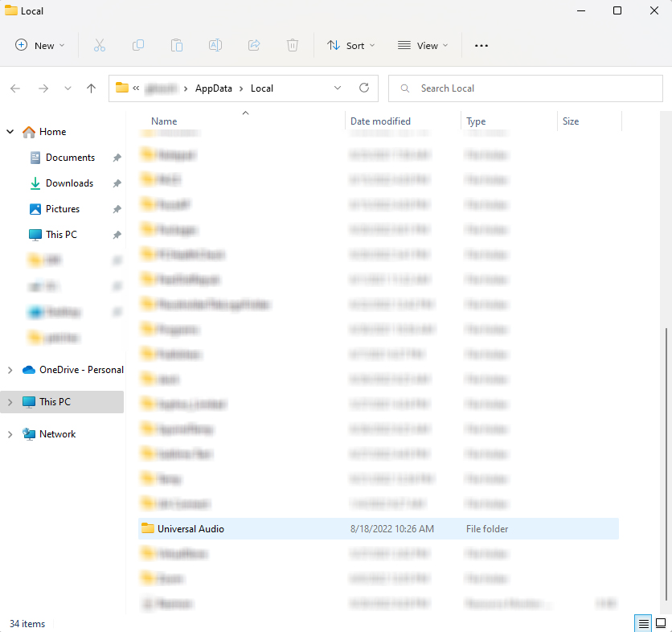Open the Sort menu
Screen dimensions: 672x632
pyautogui.click(x=350, y=46)
